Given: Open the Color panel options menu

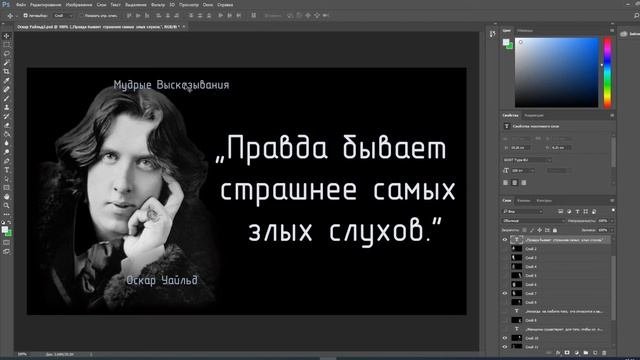Looking at the screenshot, I should coord(612,31).
